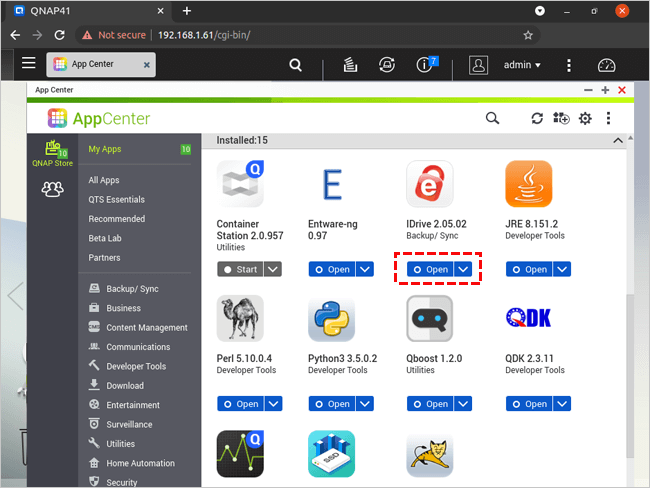
Task: Click the Qboost robot app icon
Action: [429, 318]
